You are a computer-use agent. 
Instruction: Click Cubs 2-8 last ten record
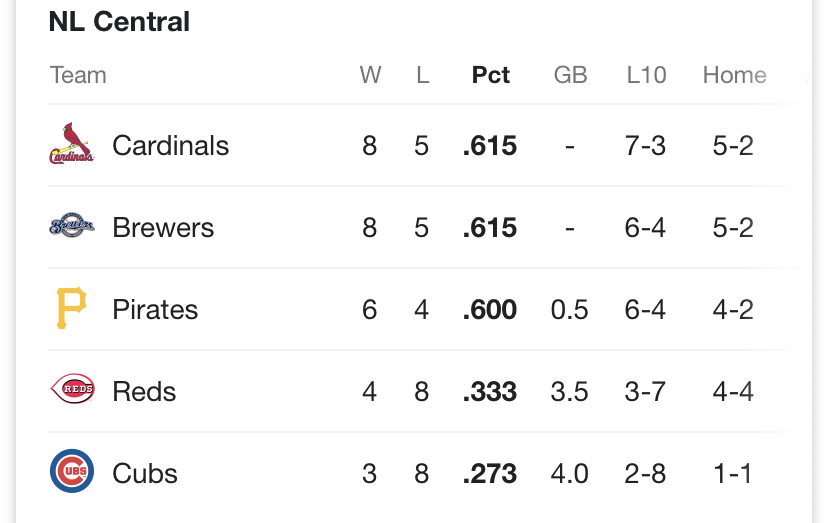(x=645, y=473)
